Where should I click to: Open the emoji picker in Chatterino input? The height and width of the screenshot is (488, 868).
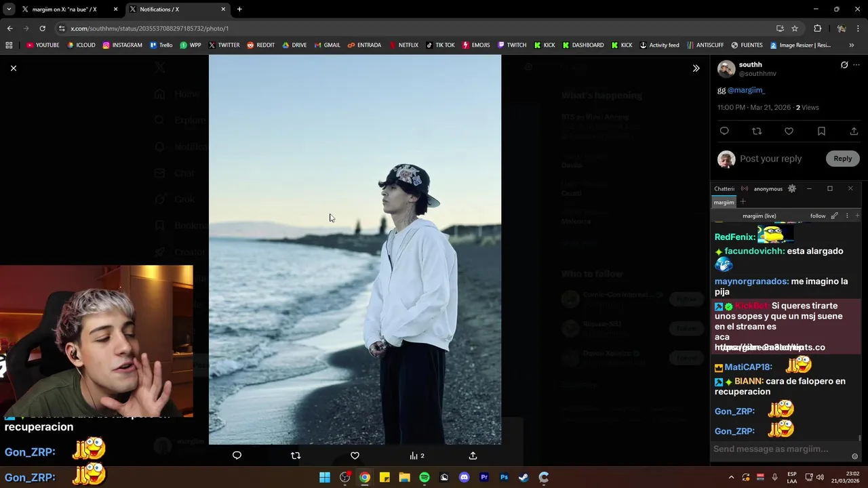tap(854, 456)
